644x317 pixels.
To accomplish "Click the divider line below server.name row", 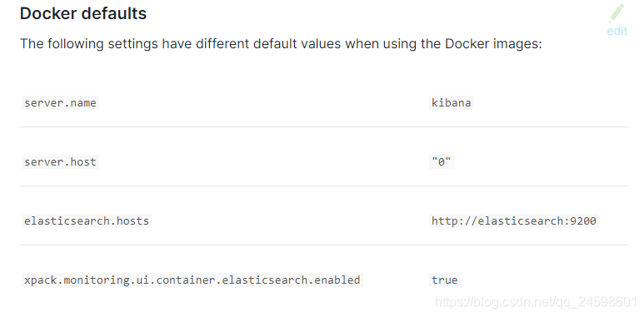I will coord(323,126).
